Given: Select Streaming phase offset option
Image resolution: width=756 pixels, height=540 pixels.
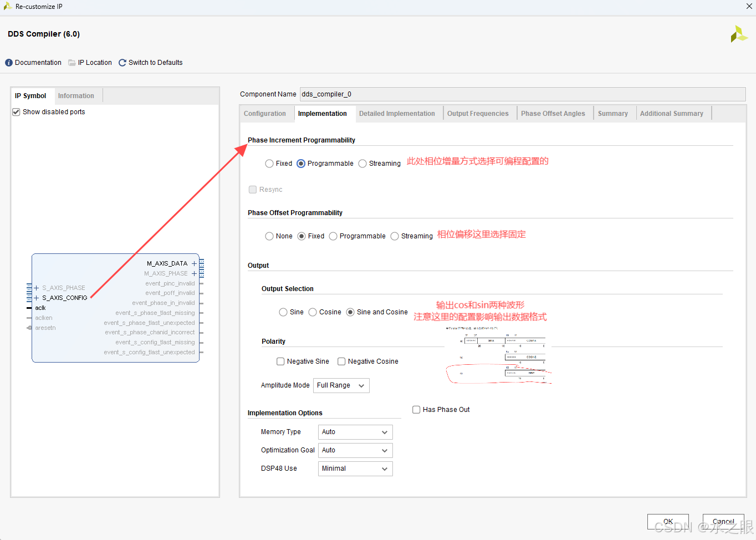Looking at the screenshot, I should [395, 236].
